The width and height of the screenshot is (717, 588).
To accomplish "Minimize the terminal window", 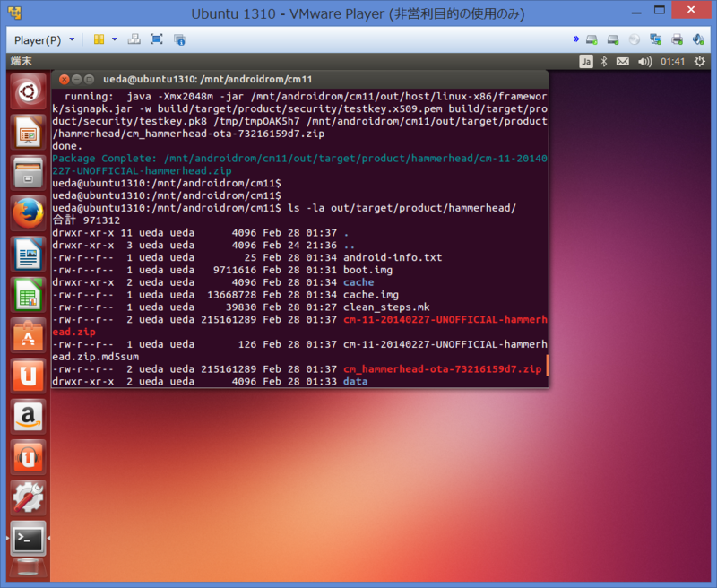I will (x=76, y=80).
